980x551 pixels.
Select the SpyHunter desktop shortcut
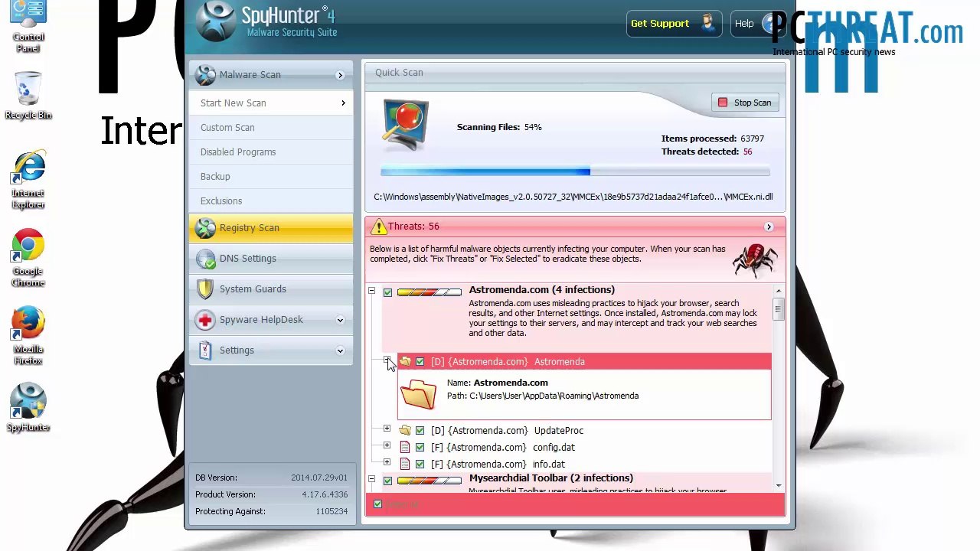tap(28, 409)
